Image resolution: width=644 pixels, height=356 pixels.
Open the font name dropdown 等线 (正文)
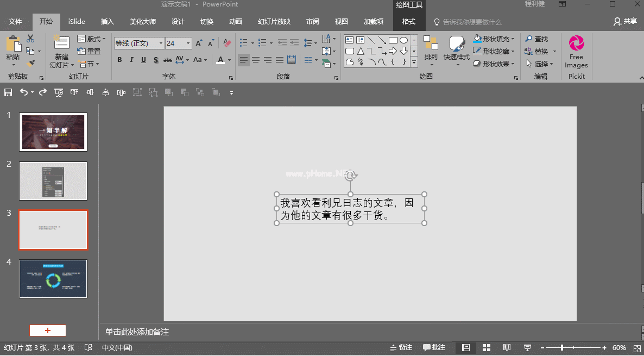pyautogui.click(x=161, y=43)
